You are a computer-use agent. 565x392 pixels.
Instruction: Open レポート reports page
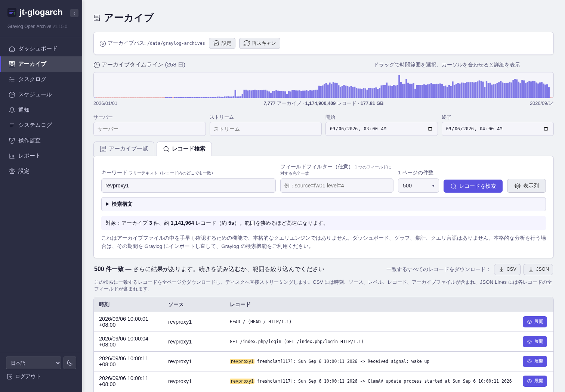tap(41, 156)
